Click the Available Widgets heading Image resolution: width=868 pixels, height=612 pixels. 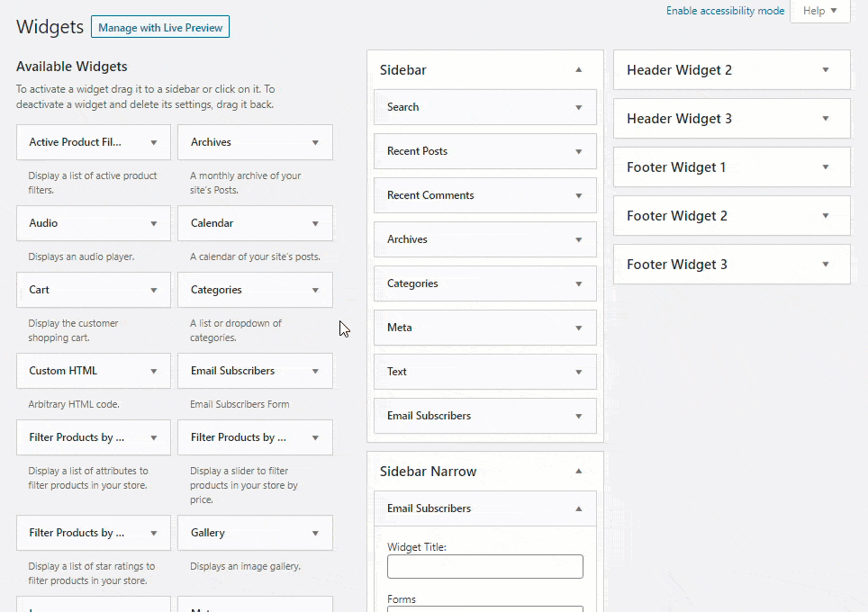[x=71, y=67]
